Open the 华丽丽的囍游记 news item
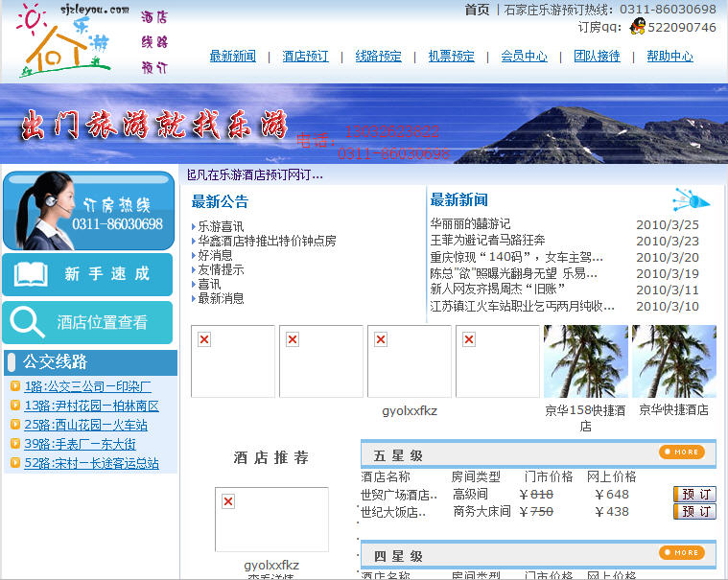Viewport: 728px width, 580px height. tap(470, 224)
